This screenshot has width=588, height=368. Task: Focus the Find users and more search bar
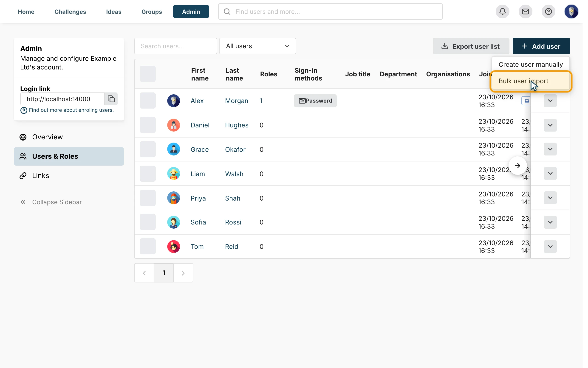coord(330,11)
